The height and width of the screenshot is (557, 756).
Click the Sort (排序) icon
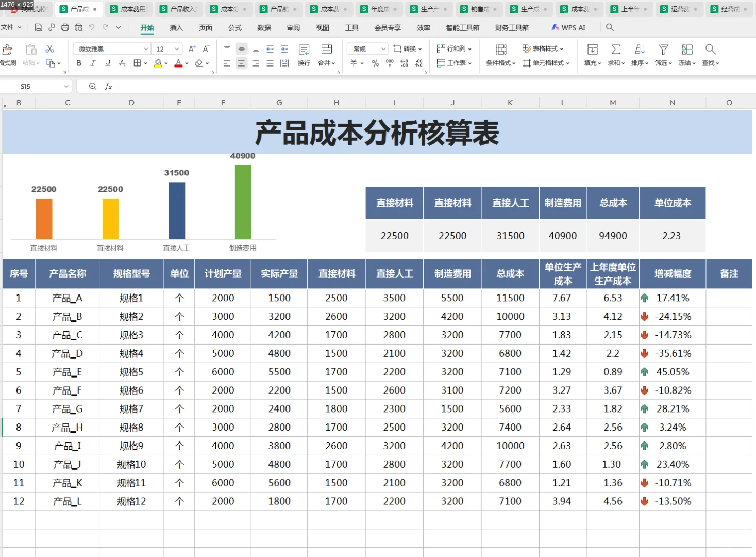(x=640, y=50)
